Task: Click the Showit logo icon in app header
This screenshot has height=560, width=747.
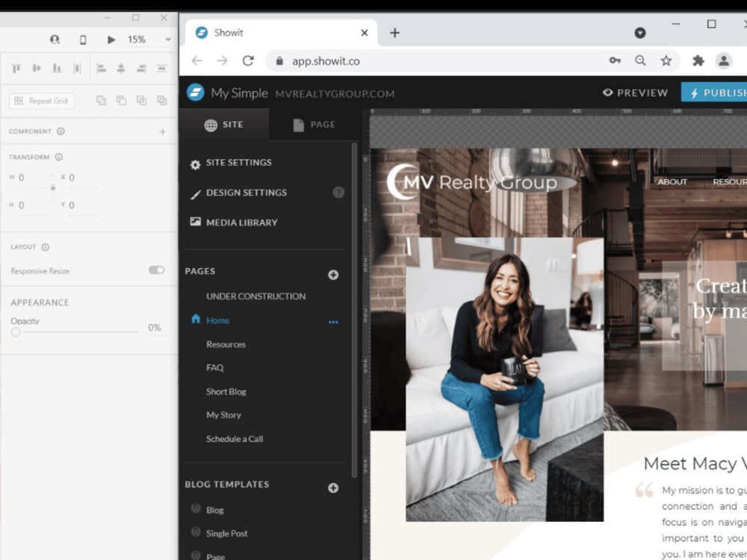Action: click(195, 93)
